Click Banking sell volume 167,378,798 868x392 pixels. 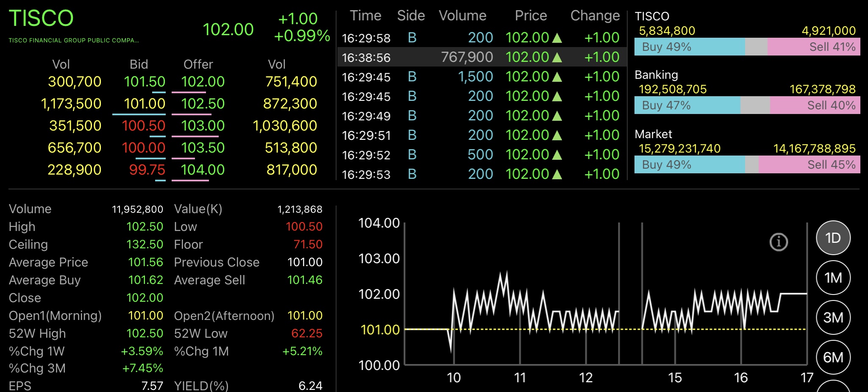click(823, 89)
